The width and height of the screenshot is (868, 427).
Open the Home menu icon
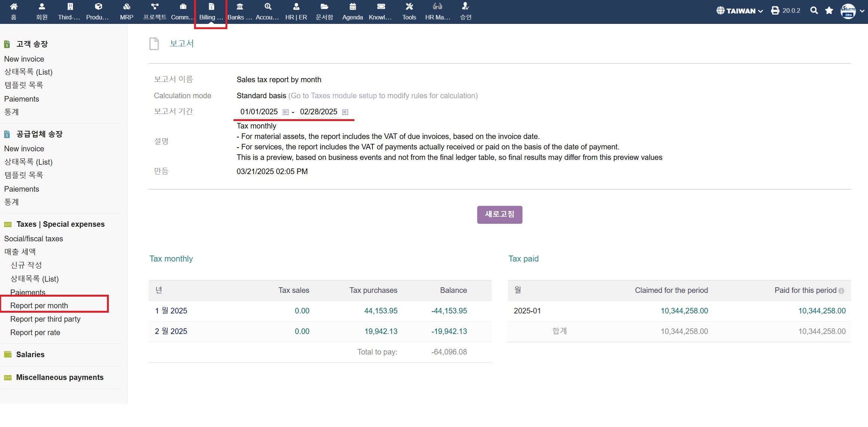tap(13, 7)
